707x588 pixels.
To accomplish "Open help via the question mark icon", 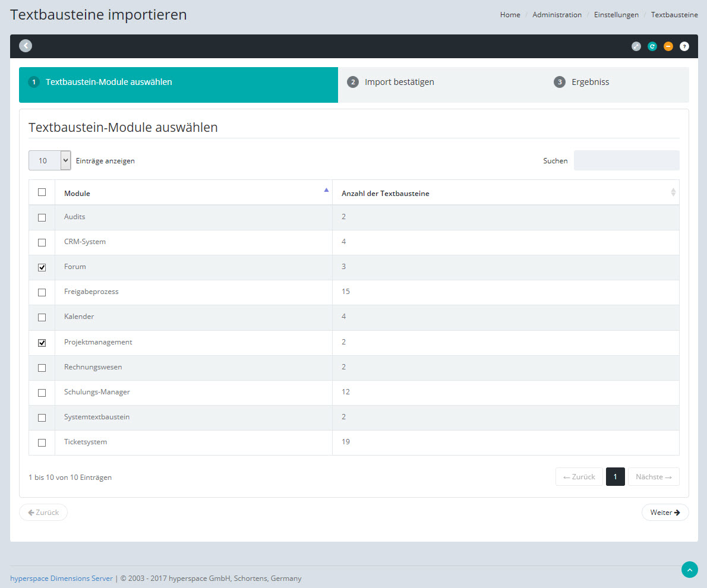I will 684,46.
